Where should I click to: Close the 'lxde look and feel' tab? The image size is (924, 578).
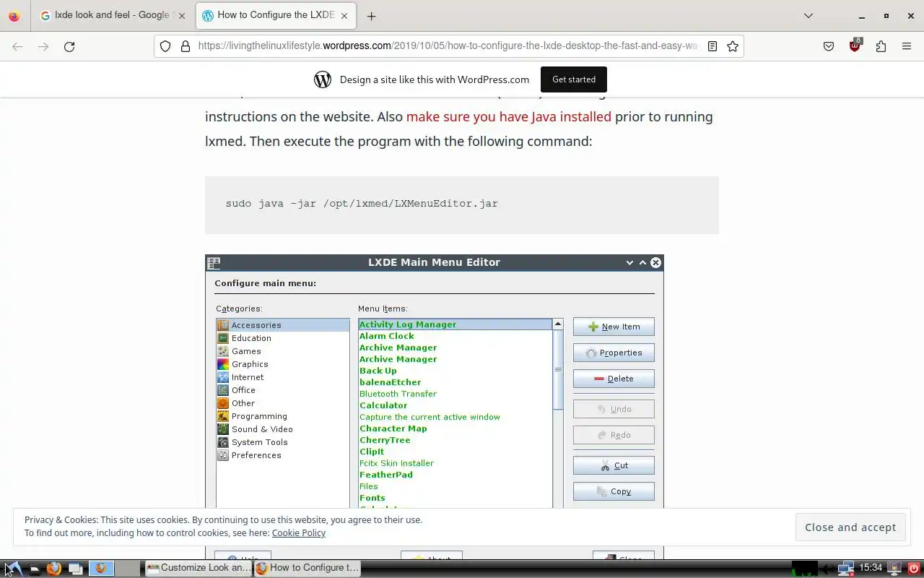(x=181, y=16)
